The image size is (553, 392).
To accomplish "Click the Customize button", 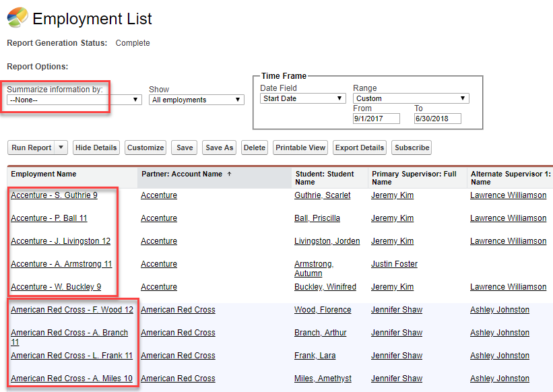I will click(145, 148).
